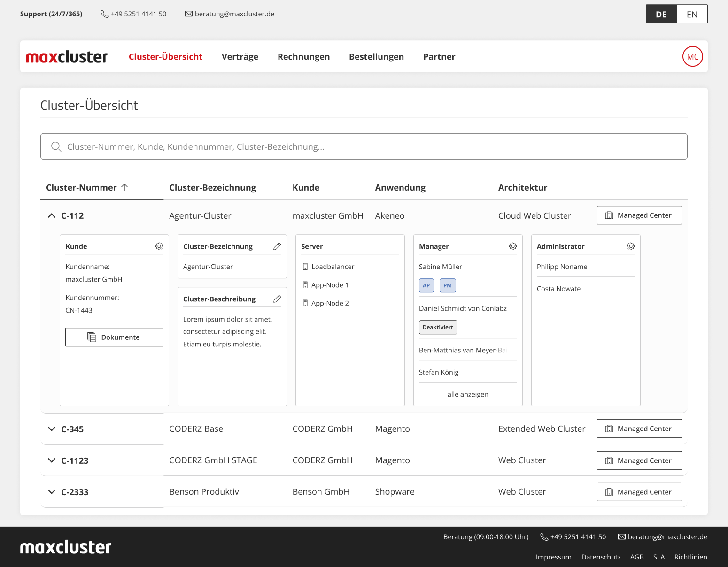
Task: Switch language to DE
Action: [661, 14]
